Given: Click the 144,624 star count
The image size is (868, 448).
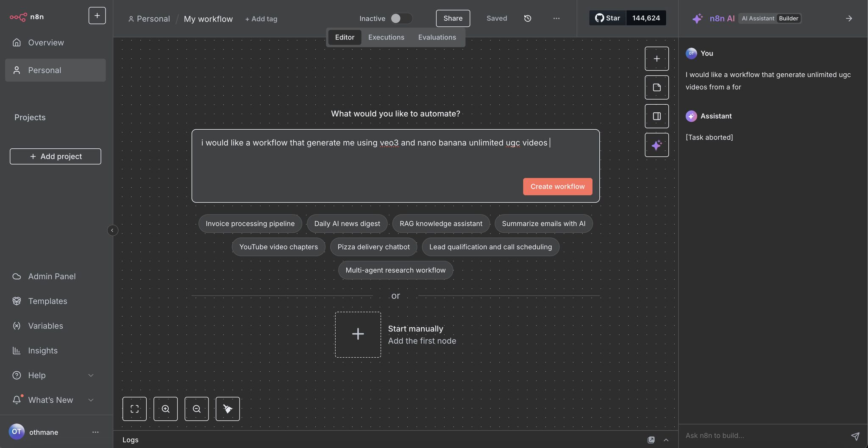Looking at the screenshot, I should (x=646, y=18).
